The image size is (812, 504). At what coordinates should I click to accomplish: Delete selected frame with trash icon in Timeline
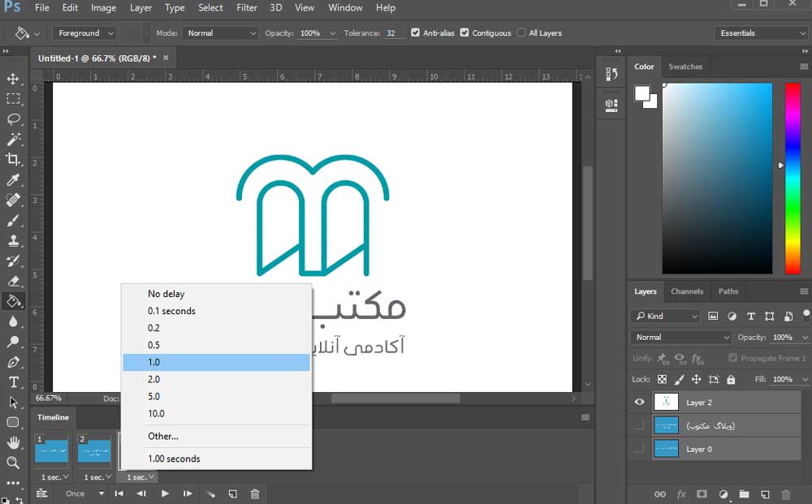point(255,493)
